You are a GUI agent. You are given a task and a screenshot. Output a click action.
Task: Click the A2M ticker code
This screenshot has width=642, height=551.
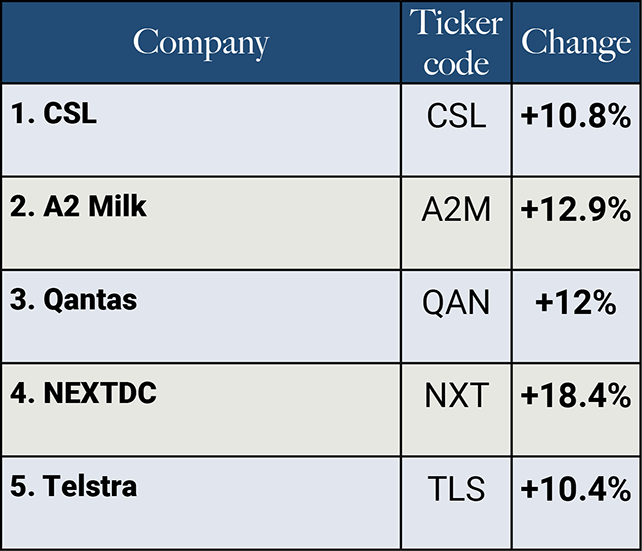[456, 210]
